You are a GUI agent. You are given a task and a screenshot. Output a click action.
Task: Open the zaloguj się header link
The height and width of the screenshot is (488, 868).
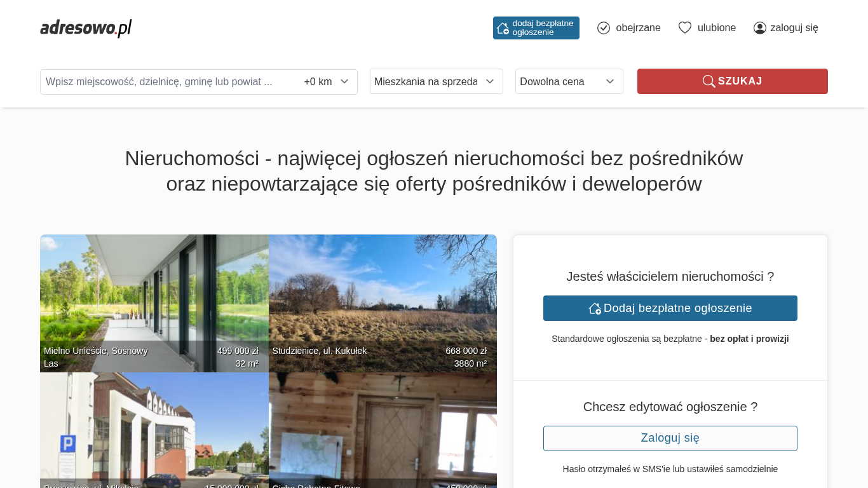[794, 28]
